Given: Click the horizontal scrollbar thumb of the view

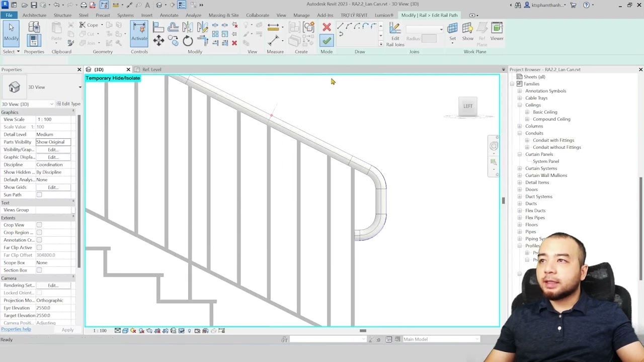Looking at the screenshot, I should 363,331.
